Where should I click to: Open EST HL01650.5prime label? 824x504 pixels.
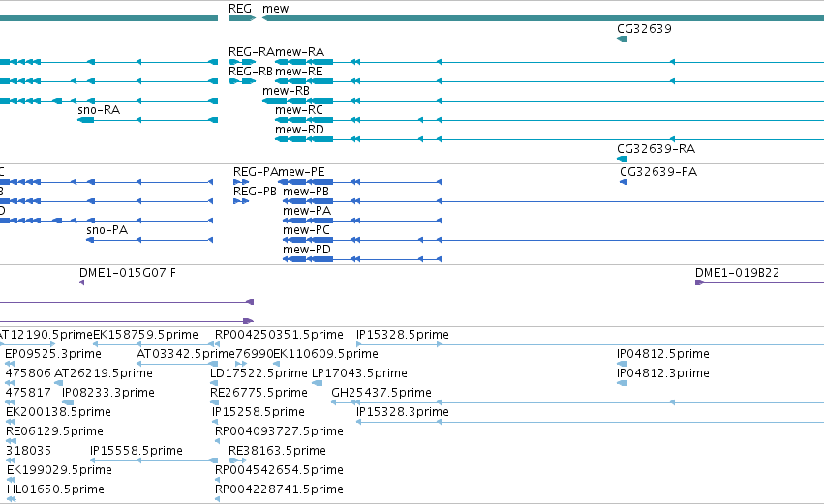(x=56, y=489)
